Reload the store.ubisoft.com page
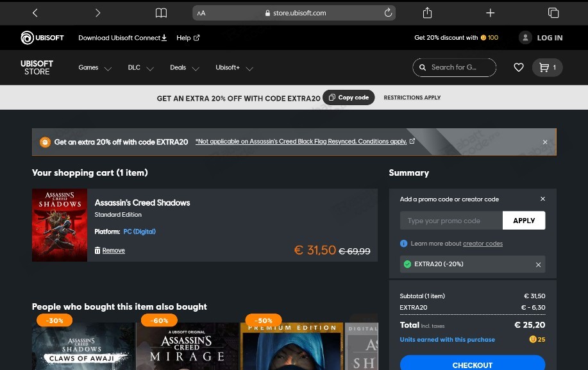This screenshot has width=588, height=370. coord(388,13)
